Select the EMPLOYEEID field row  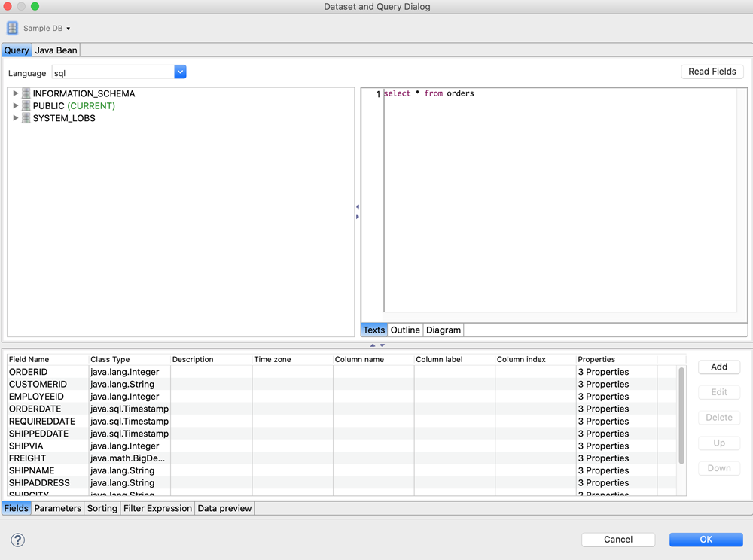pos(342,397)
